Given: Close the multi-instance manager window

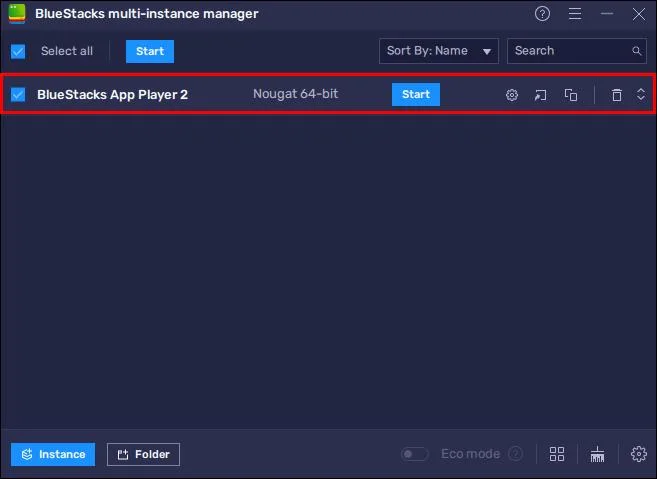Looking at the screenshot, I should tap(639, 14).
